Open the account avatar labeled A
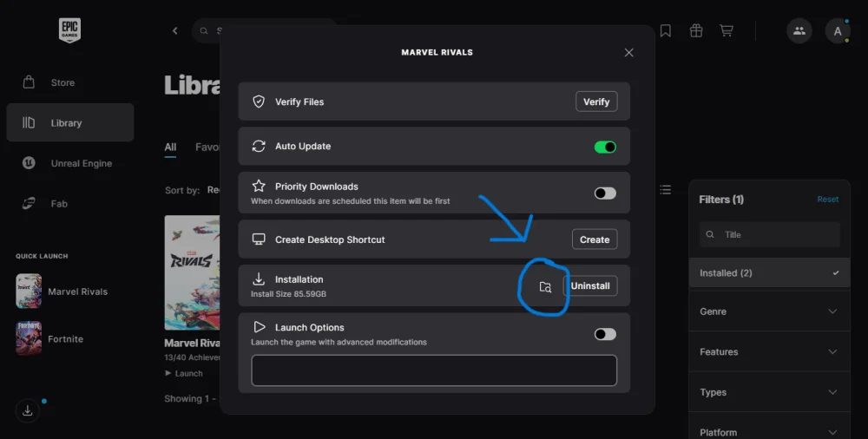 (838, 31)
